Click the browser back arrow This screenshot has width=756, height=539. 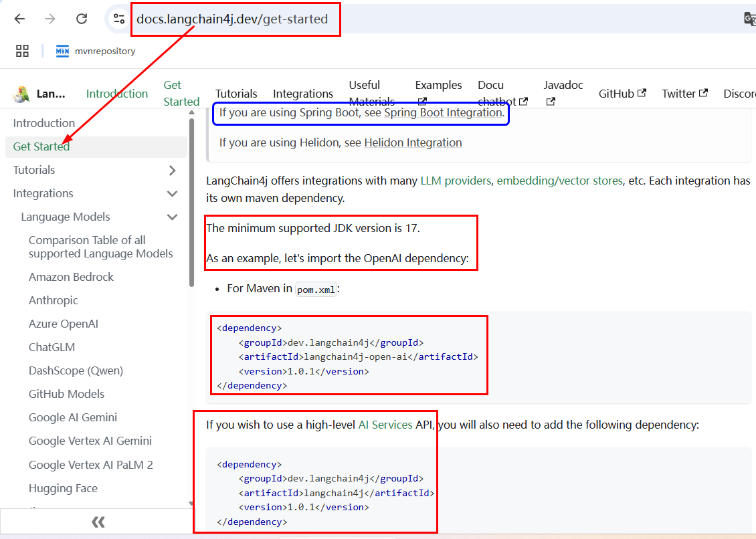point(20,19)
